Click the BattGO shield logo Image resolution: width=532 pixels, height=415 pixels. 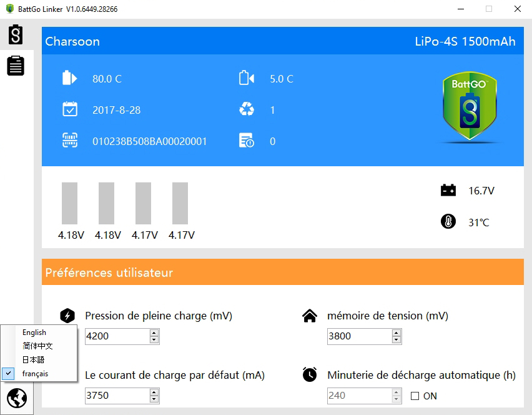[470, 106]
